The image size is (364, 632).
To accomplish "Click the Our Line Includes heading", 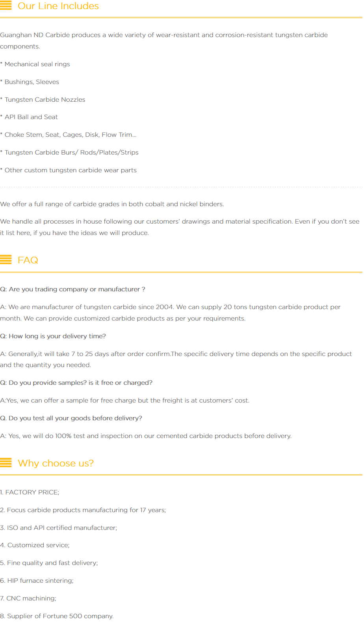I will click(x=58, y=6).
